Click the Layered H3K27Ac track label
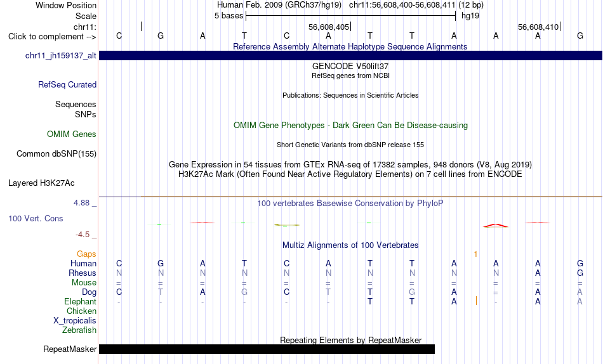603x364 pixels. pos(41,183)
